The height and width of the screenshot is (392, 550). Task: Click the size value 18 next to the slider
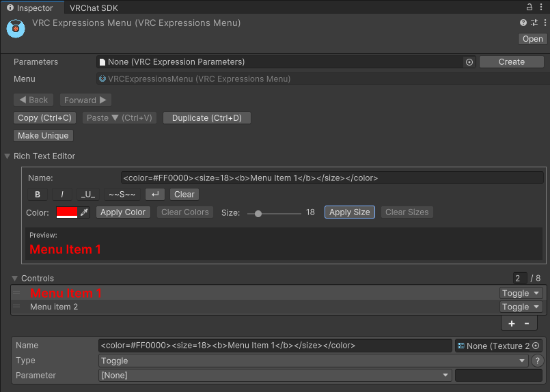pos(310,212)
